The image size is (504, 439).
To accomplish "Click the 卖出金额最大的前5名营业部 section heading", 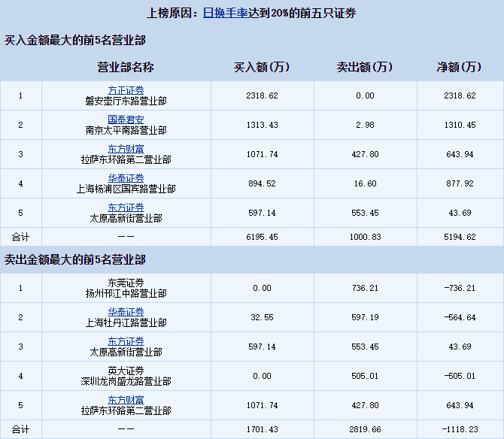I will point(75,260).
